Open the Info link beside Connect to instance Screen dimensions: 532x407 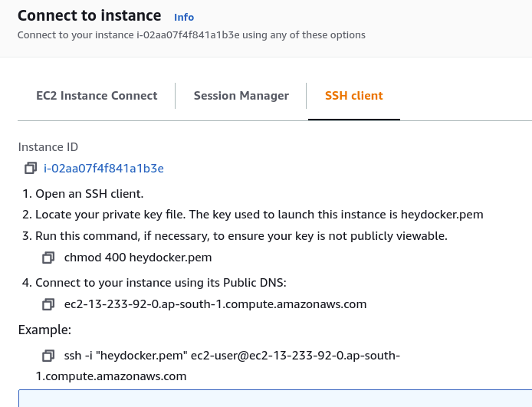tap(184, 17)
